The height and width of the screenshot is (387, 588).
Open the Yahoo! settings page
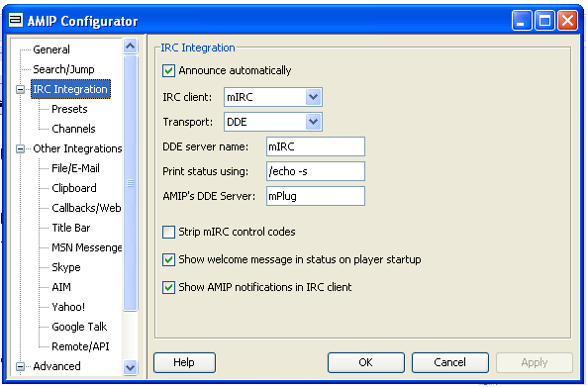click(68, 307)
